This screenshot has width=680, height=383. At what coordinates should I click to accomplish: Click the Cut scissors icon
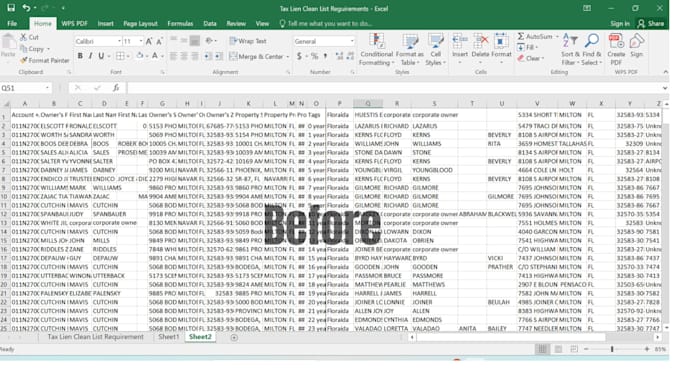tap(23, 37)
